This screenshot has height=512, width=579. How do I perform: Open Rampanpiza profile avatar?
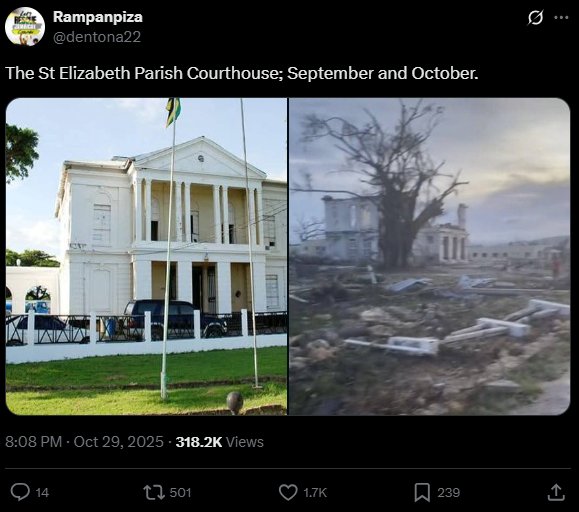[25, 27]
